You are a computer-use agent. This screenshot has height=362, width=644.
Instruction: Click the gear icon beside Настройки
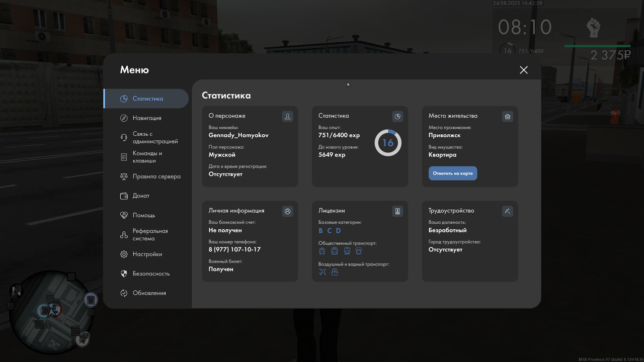[x=124, y=254]
